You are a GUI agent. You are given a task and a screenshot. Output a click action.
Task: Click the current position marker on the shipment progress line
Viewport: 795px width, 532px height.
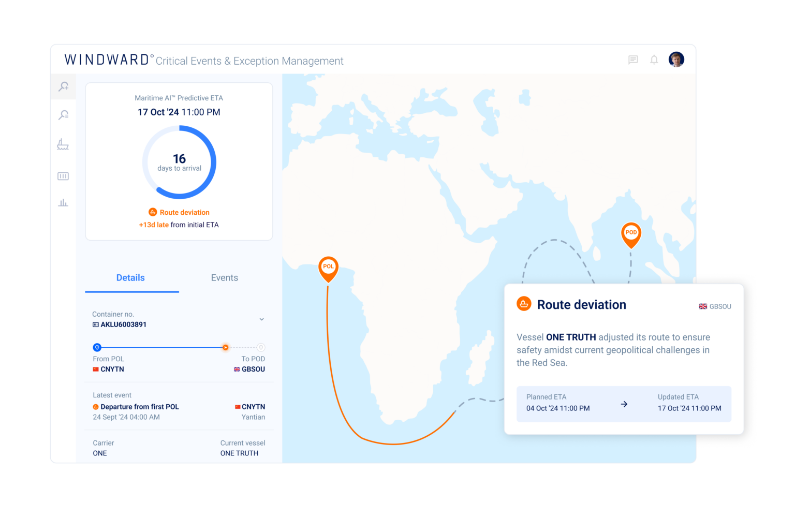tap(225, 347)
